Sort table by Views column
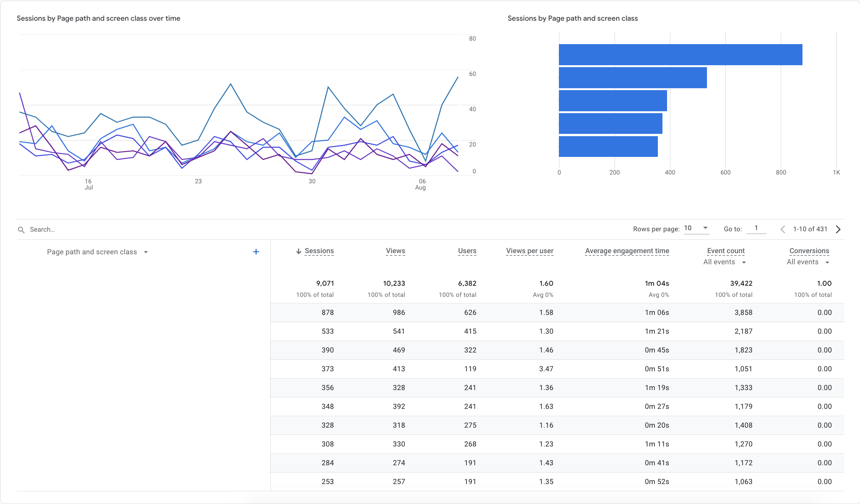Viewport: 860px width, 504px height. (395, 251)
